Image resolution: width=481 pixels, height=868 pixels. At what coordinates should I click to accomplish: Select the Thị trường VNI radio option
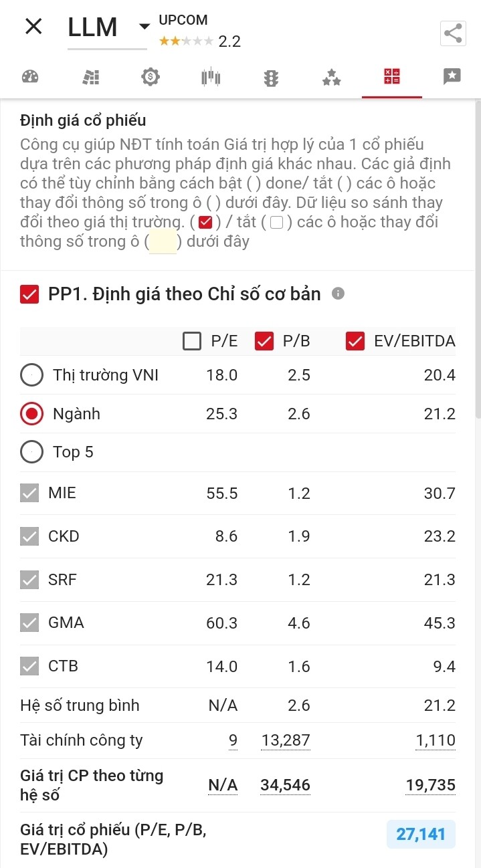coord(32,375)
